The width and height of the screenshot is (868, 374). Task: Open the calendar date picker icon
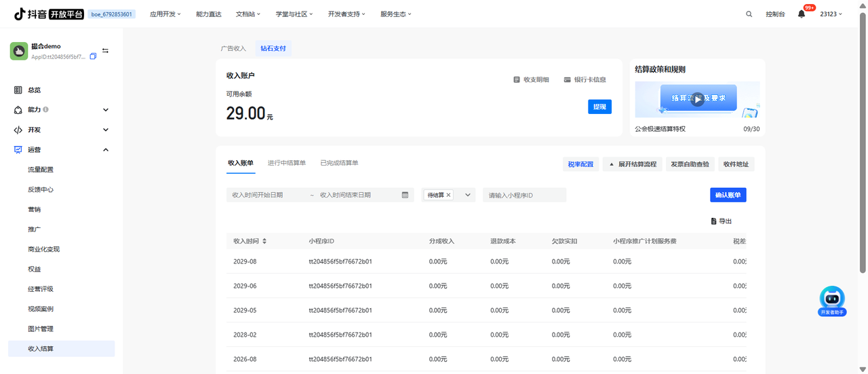click(405, 195)
